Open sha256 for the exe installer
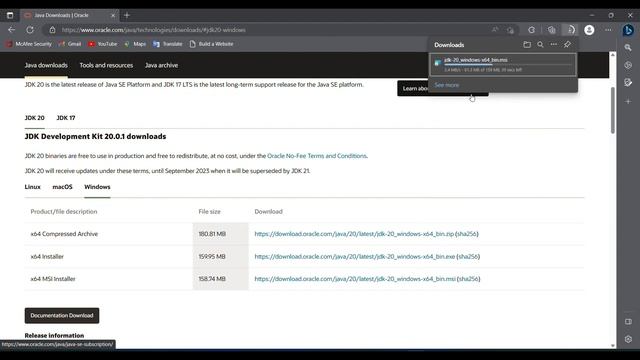The image size is (640, 360). pyautogui.click(x=468, y=256)
